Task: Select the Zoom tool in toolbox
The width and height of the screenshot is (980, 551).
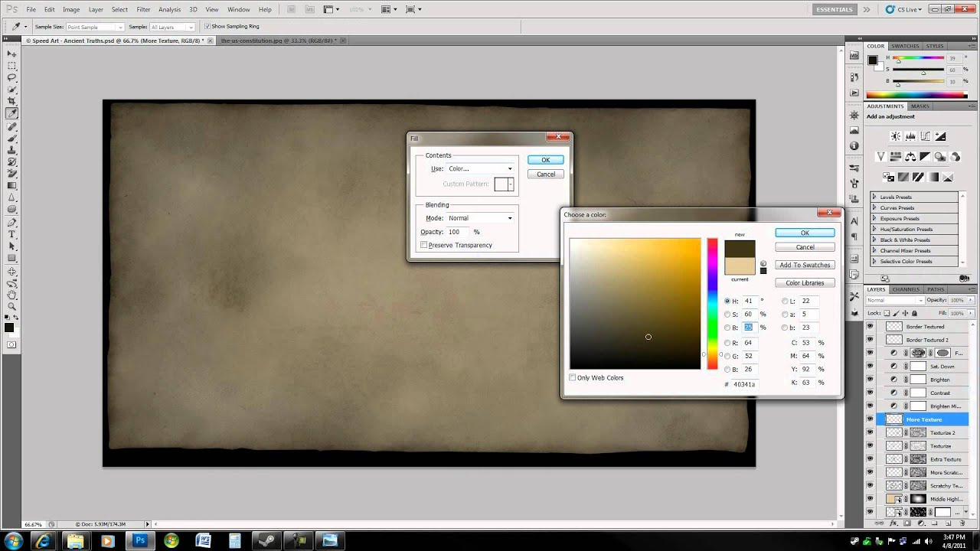Action: (x=12, y=307)
